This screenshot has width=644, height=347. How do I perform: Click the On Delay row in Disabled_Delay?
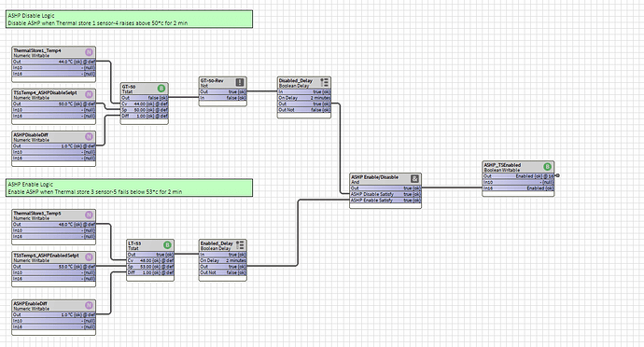click(304, 98)
